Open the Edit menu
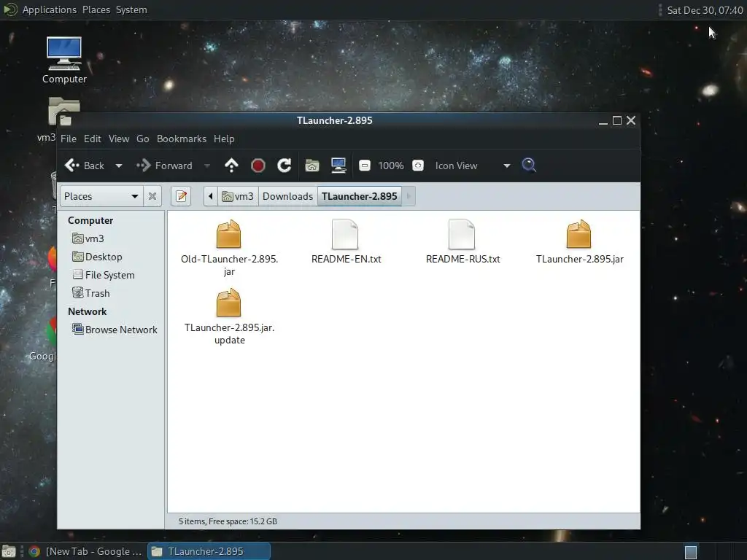 click(93, 139)
